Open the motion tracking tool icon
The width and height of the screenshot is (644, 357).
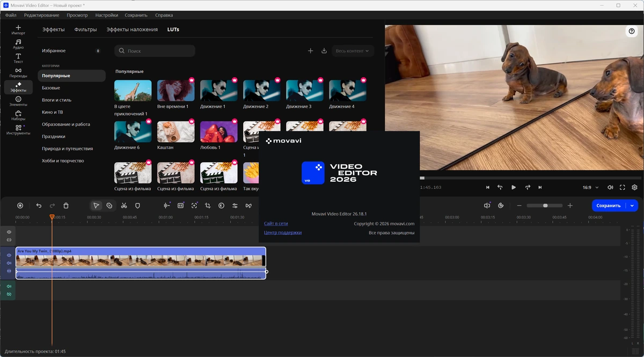[194, 205]
